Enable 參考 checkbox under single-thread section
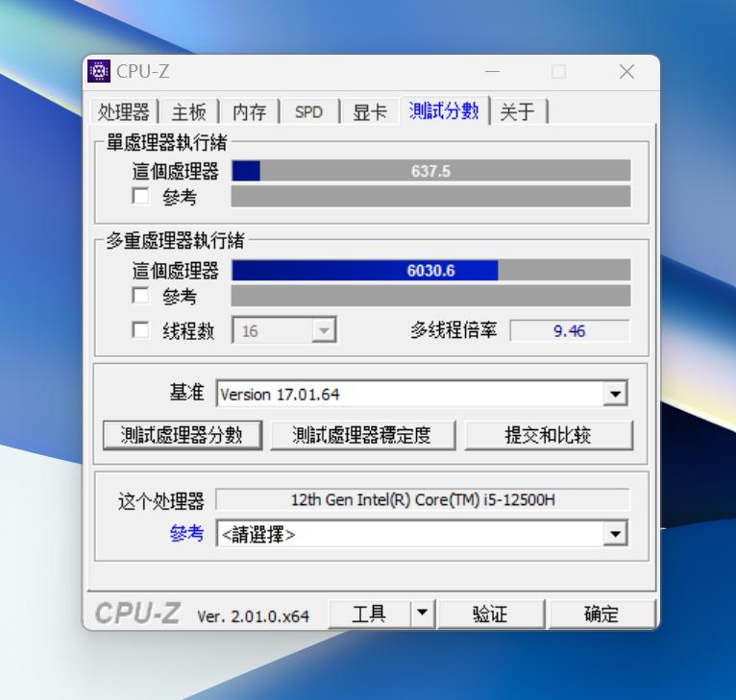 [x=141, y=196]
